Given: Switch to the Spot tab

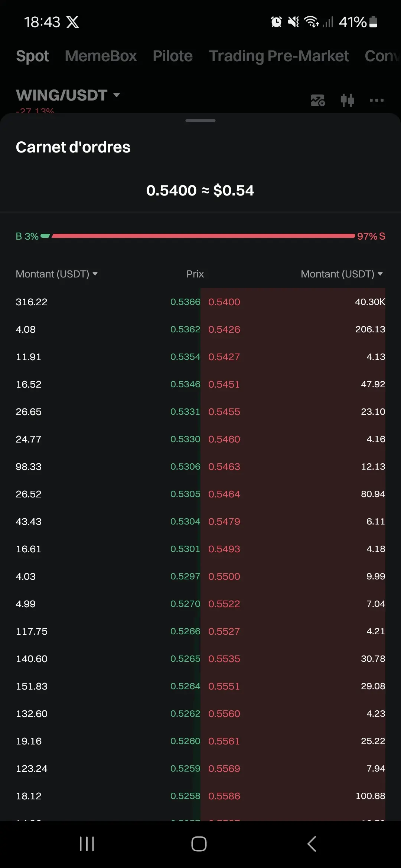Looking at the screenshot, I should click(x=32, y=56).
